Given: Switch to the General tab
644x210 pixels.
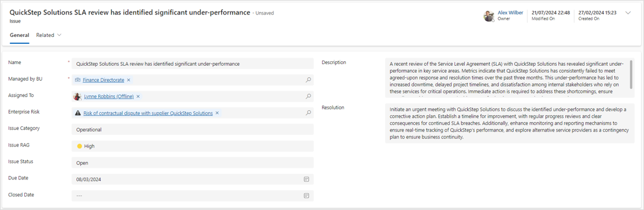Looking at the screenshot, I should pyautogui.click(x=19, y=35).
